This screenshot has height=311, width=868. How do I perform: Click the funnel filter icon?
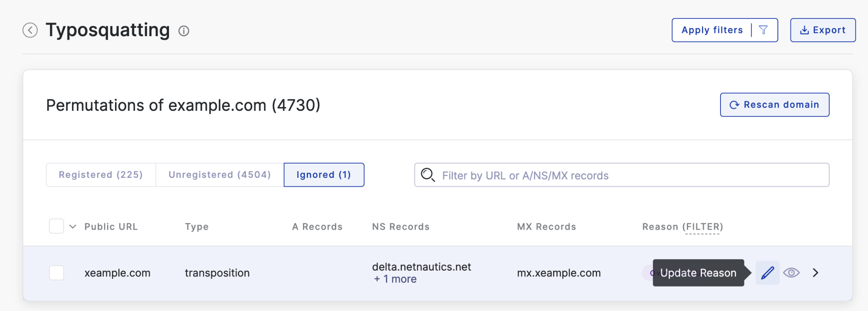coord(763,30)
